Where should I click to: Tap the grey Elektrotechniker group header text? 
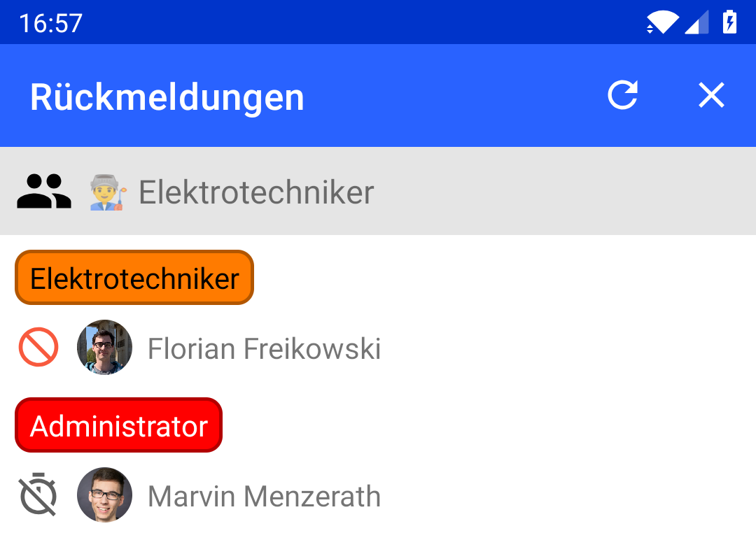click(256, 192)
